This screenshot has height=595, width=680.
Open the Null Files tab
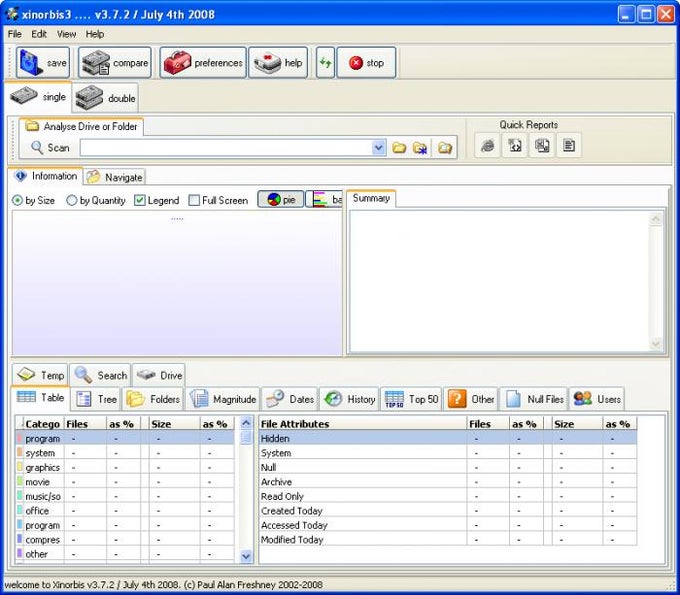click(x=534, y=399)
